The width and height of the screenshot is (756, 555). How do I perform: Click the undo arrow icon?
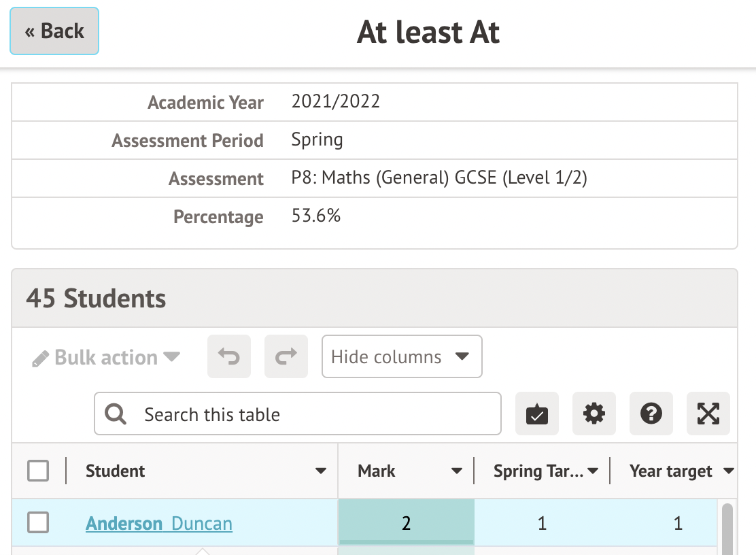(229, 356)
